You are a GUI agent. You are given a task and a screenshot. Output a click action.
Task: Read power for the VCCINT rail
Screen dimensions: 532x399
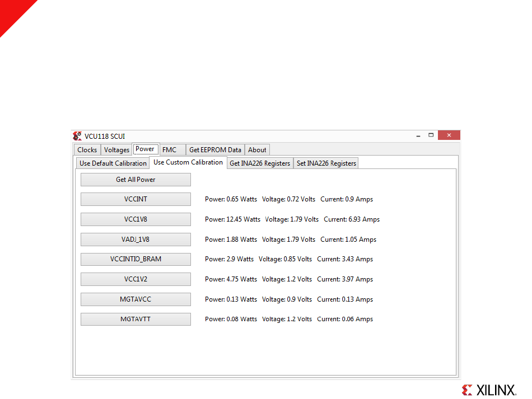pos(136,199)
